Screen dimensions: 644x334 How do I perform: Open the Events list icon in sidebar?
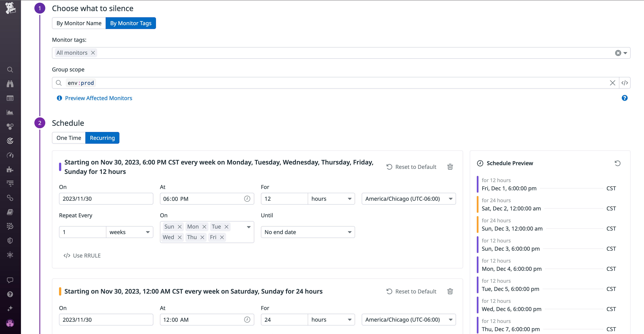pyautogui.click(x=10, y=98)
